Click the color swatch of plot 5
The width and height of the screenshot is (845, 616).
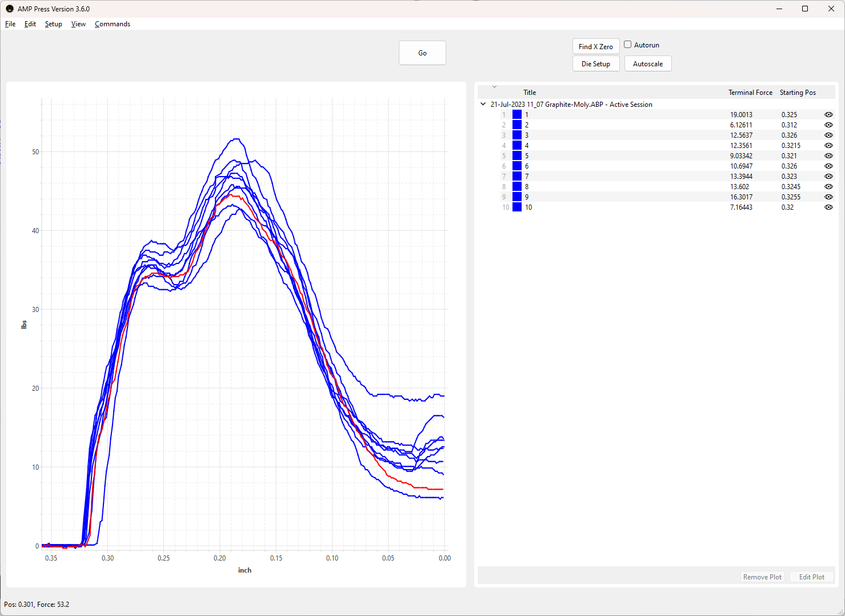click(x=517, y=156)
